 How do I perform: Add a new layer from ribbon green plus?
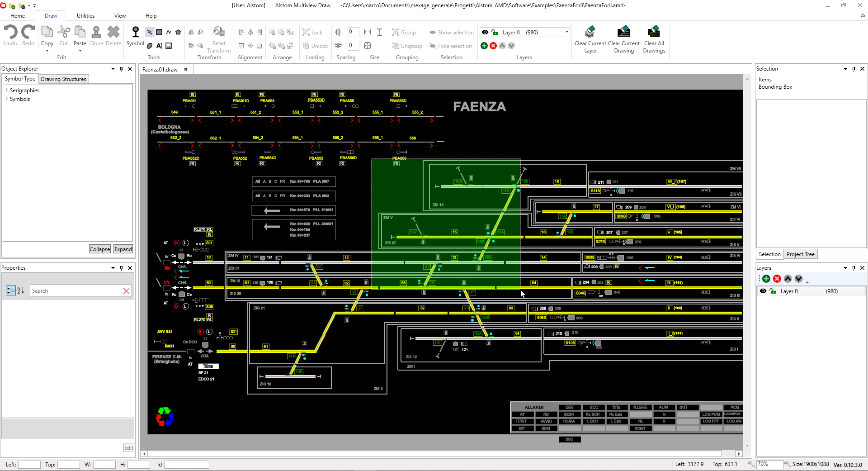(484, 46)
